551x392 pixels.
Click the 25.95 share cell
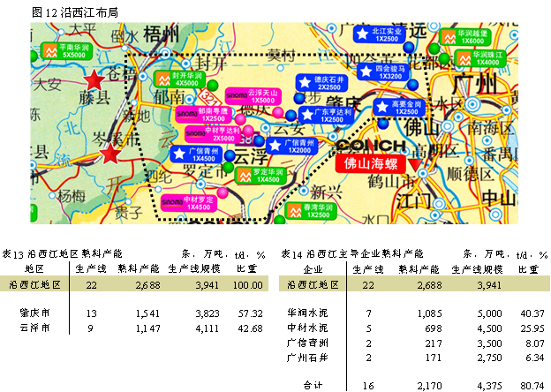532,328
